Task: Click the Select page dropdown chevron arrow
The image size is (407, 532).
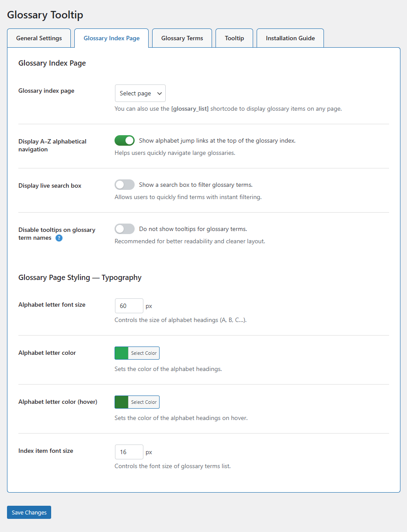Action: 159,93
